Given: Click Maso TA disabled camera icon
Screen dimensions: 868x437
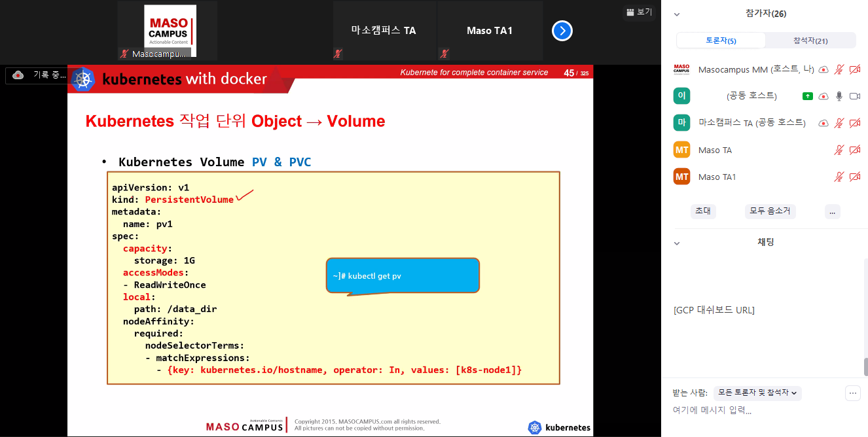Looking at the screenshot, I should (x=854, y=150).
